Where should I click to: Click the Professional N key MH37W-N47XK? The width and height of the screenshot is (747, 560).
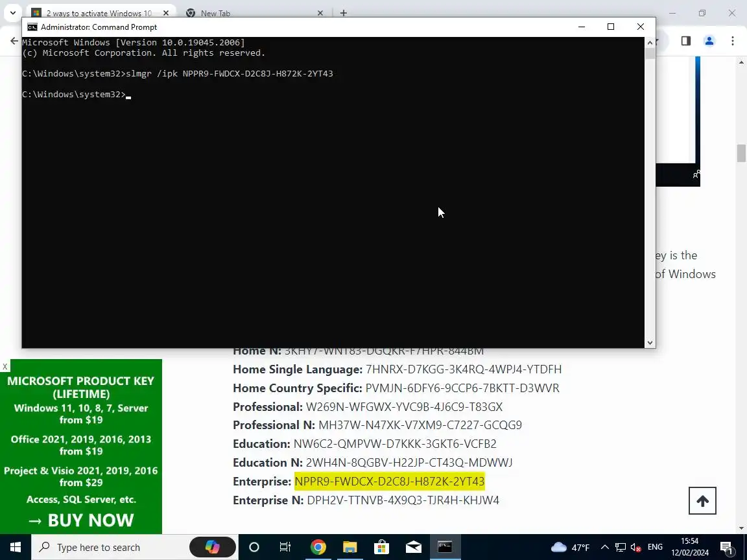420,425
